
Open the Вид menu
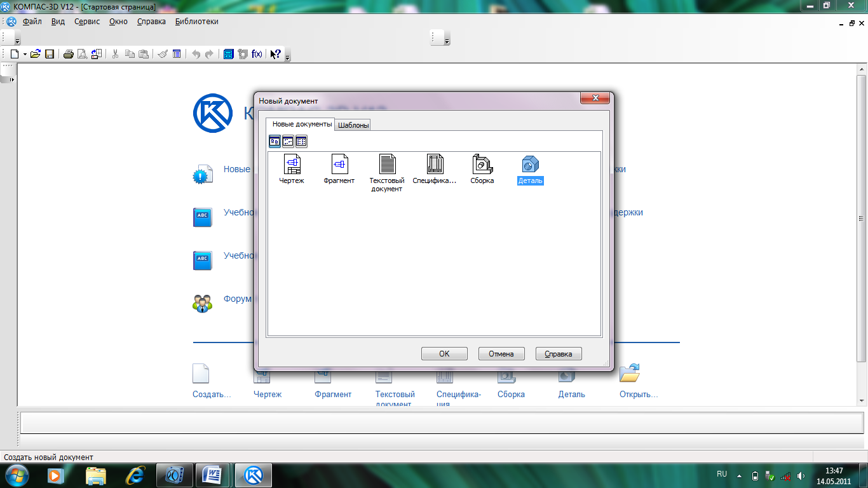(x=58, y=21)
